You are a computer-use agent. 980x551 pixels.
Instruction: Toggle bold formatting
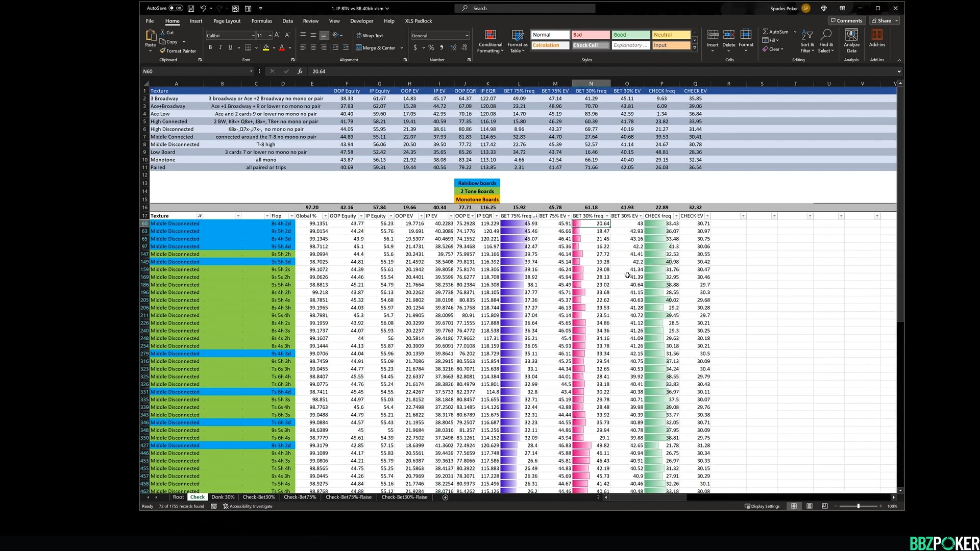pyautogui.click(x=210, y=47)
